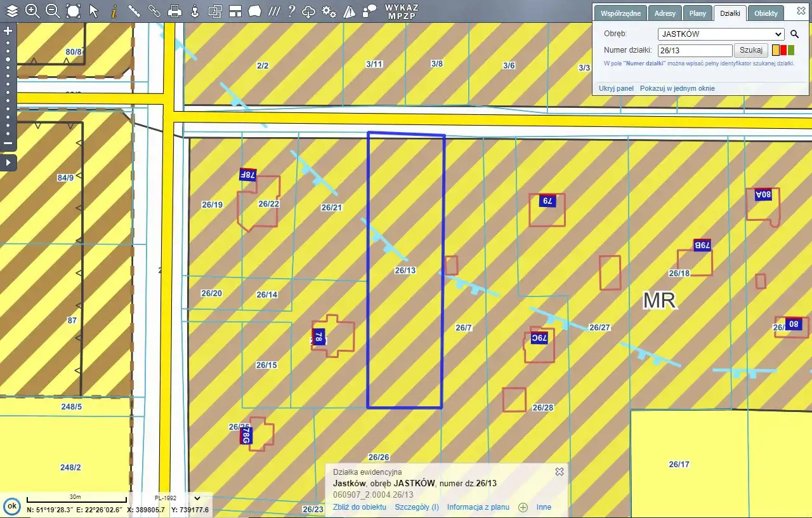Activate the object information 'i' tool
The image size is (812, 518).
114,11
